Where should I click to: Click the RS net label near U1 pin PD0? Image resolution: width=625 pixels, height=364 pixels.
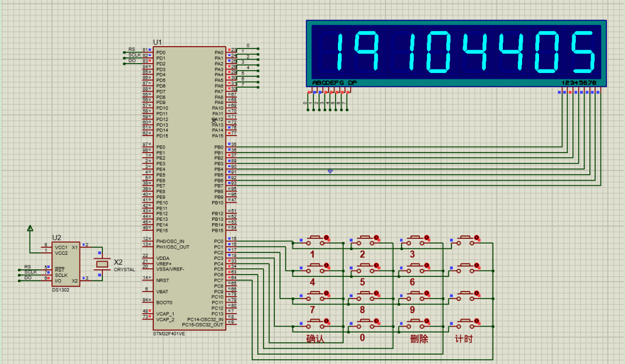click(x=132, y=50)
